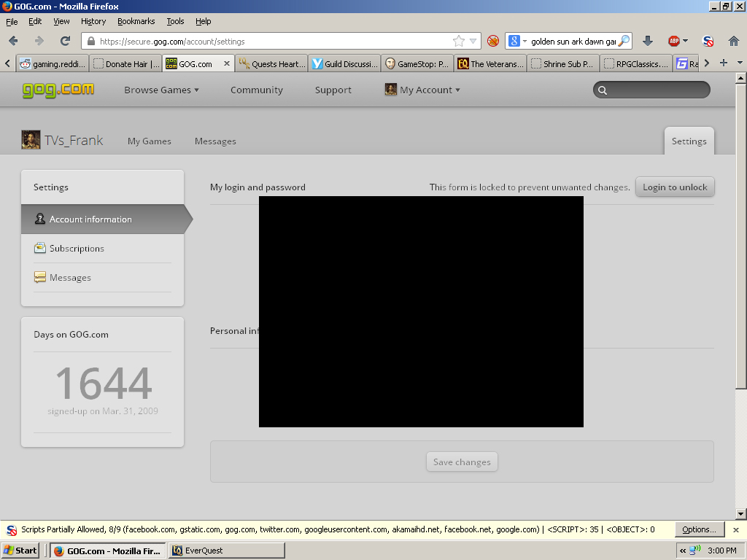The height and width of the screenshot is (560, 747).
Task: Expand hidden system tray icons
Action: tap(683, 551)
